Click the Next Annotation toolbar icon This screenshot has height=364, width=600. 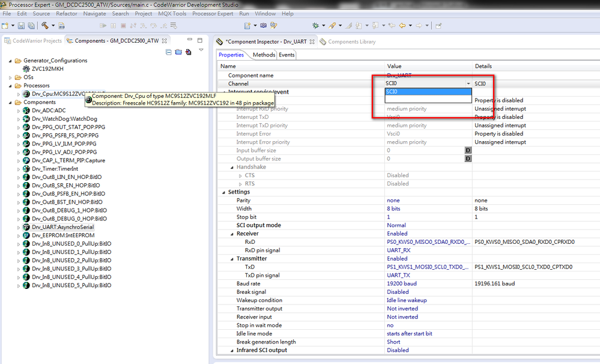coord(359,26)
